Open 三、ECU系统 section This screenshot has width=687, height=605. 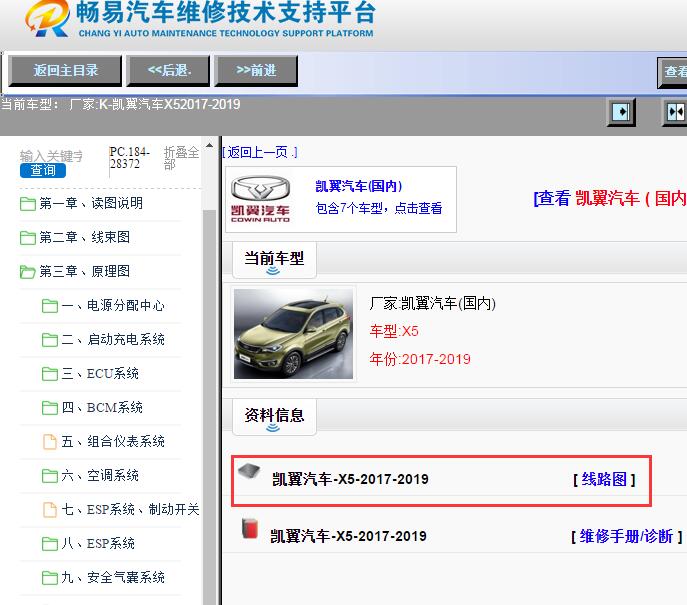pyautogui.click(x=100, y=373)
